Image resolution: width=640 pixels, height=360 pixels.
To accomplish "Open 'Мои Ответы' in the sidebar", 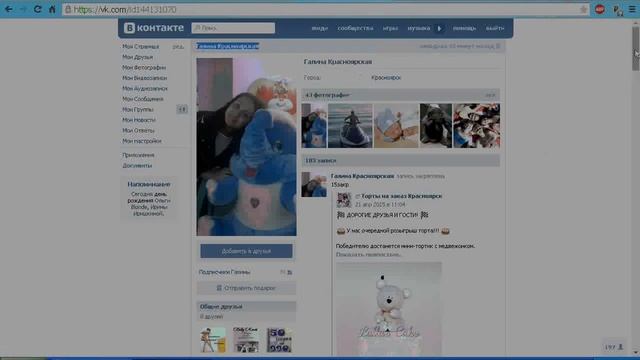I will (138, 130).
